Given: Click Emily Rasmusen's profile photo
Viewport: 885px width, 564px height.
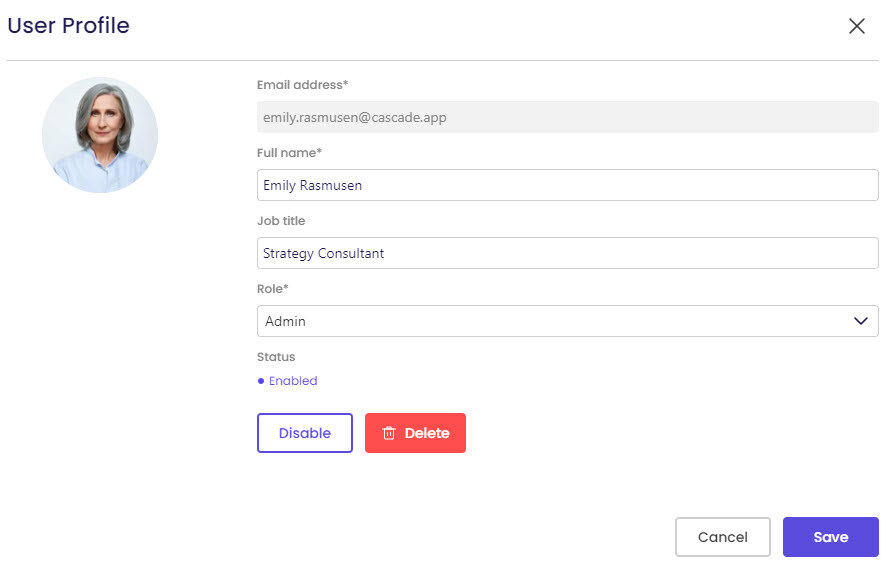Looking at the screenshot, I should 100,135.
